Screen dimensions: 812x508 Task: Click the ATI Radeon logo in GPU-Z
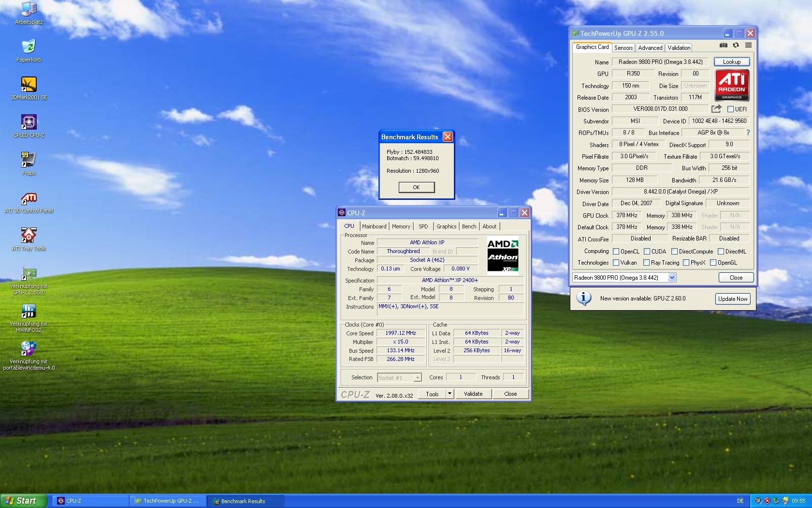coord(732,85)
